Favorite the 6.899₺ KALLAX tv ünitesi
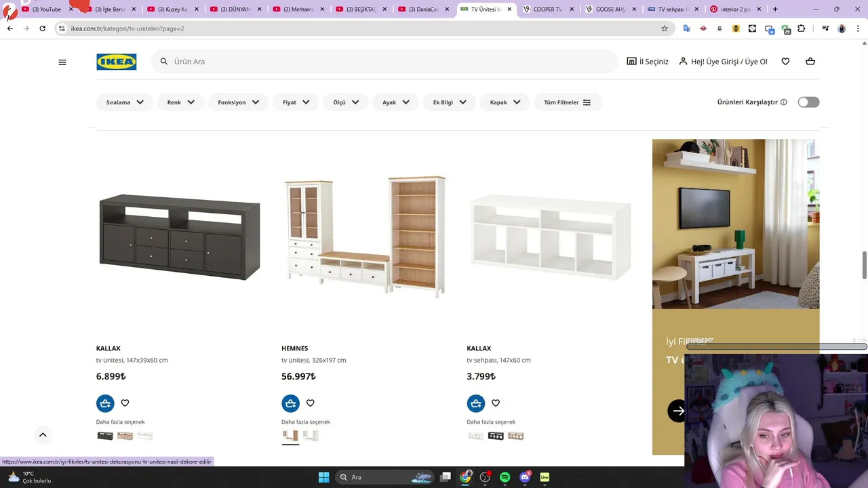 pos(125,403)
